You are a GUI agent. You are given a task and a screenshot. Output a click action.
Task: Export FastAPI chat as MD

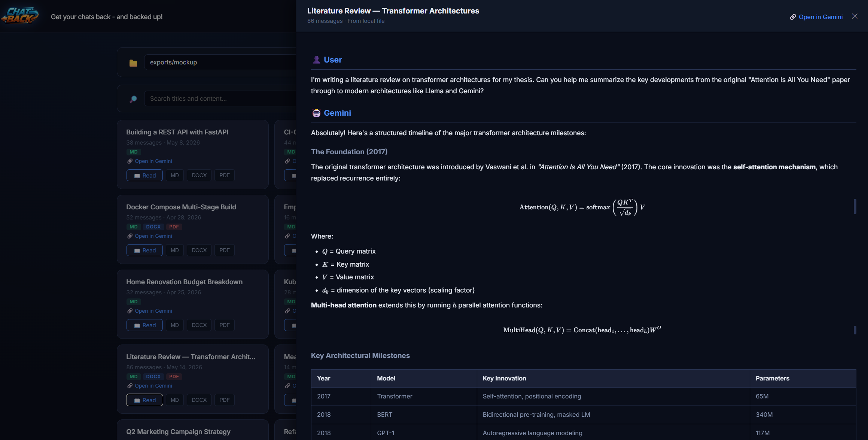coord(175,175)
